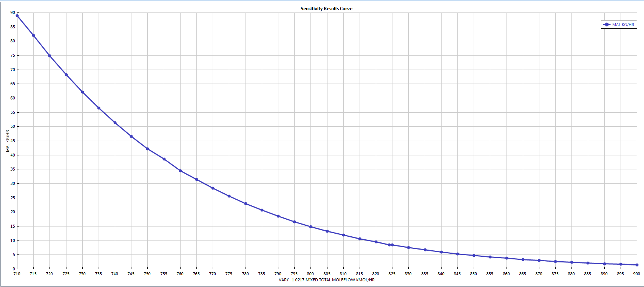Viewport: 644px width, 287px height.
Task: Click the MAL KG/HR vertical axis title
Action: pos(8,141)
